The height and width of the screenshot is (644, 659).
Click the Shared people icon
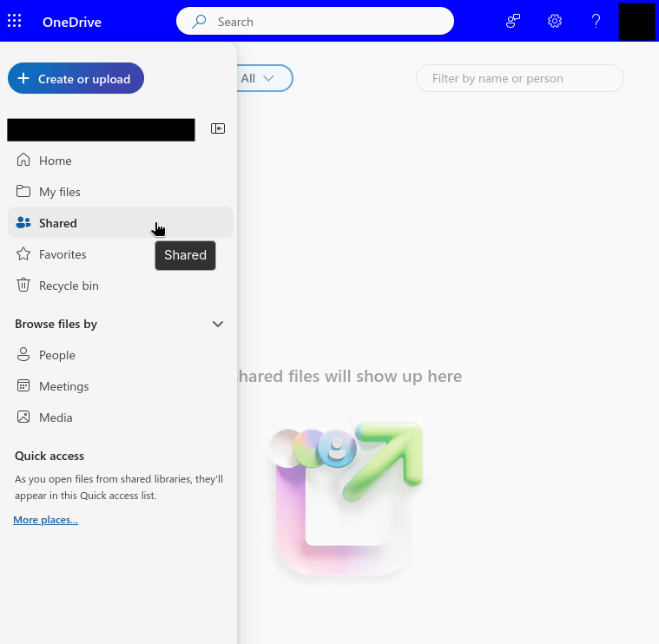[x=23, y=223]
